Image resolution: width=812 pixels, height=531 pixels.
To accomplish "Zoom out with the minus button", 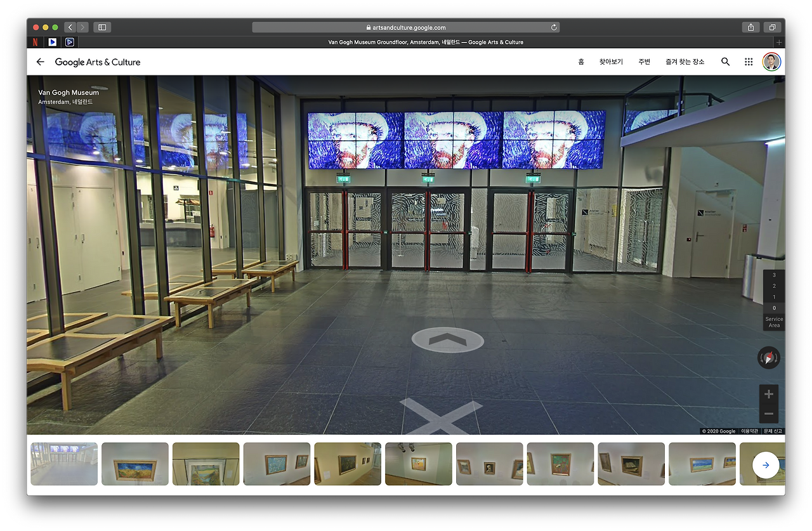I will 769,414.
